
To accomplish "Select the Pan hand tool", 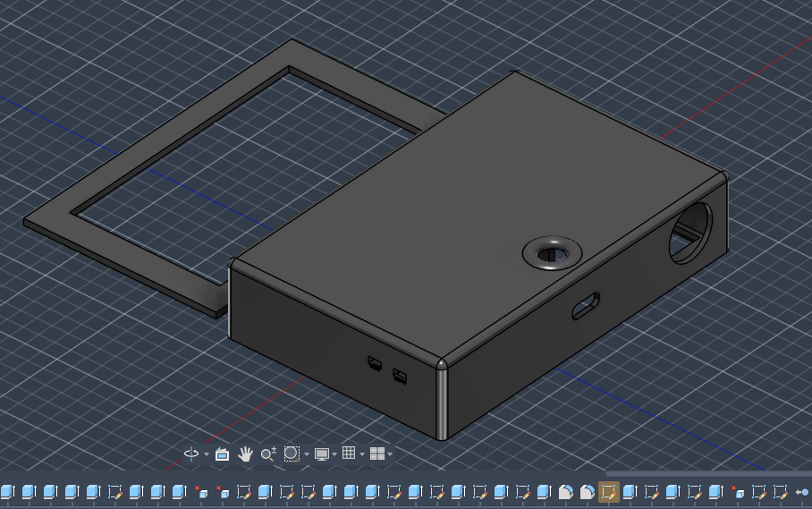I will (x=245, y=454).
